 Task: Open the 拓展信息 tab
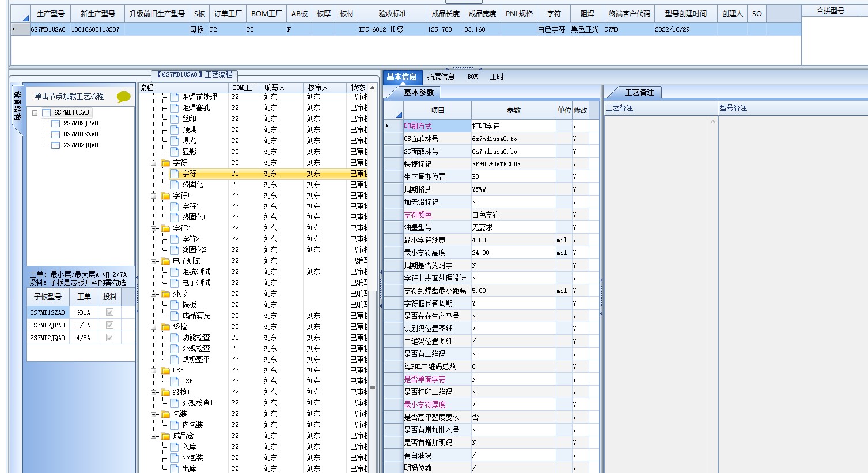tap(441, 77)
